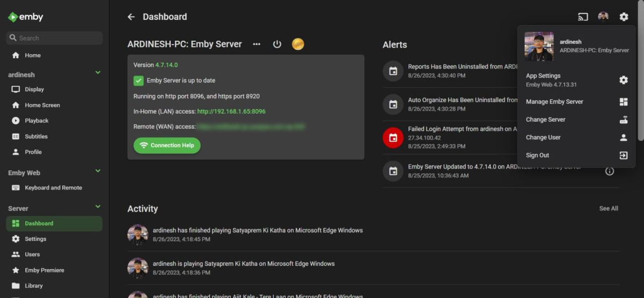Image resolution: width=644 pixels, height=298 pixels.
Task: Select Change User menu entry
Action: [543, 137]
